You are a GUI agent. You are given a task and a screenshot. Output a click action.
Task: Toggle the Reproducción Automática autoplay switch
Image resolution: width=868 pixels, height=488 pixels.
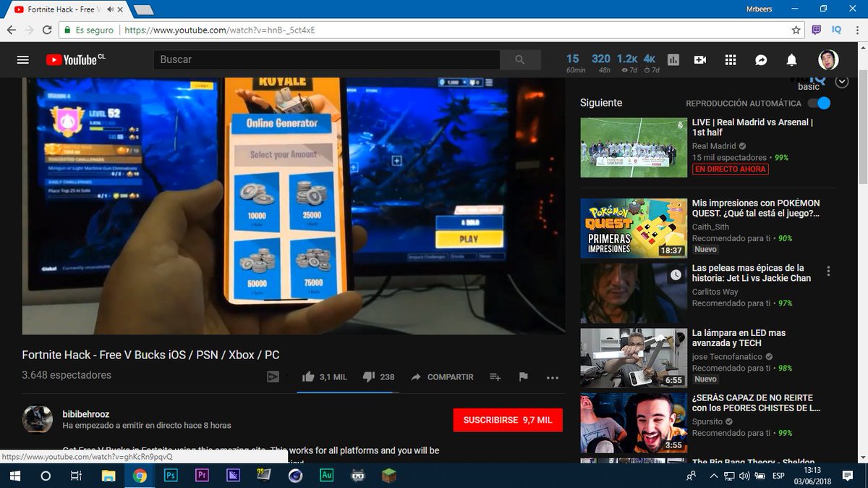click(819, 103)
